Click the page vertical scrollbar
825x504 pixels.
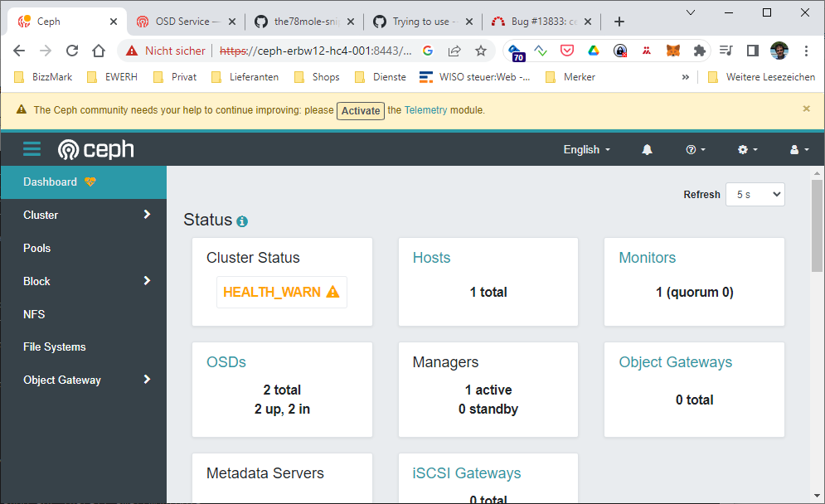tap(817, 226)
